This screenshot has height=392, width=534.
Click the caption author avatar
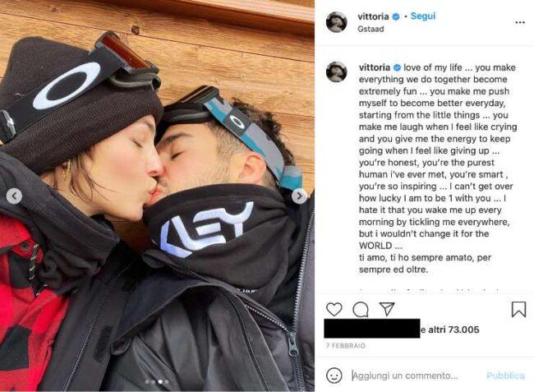tap(337, 71)
